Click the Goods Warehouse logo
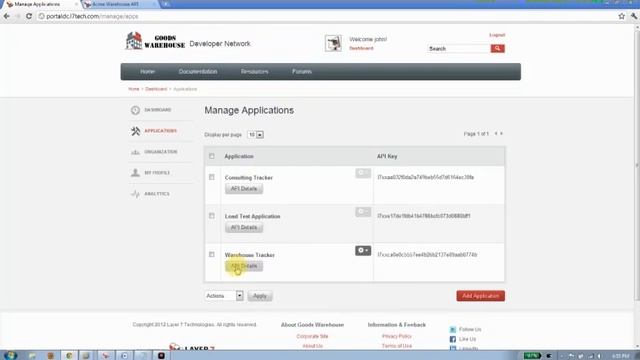Viewport: 640px width, 360px height. tap(155, 41)
